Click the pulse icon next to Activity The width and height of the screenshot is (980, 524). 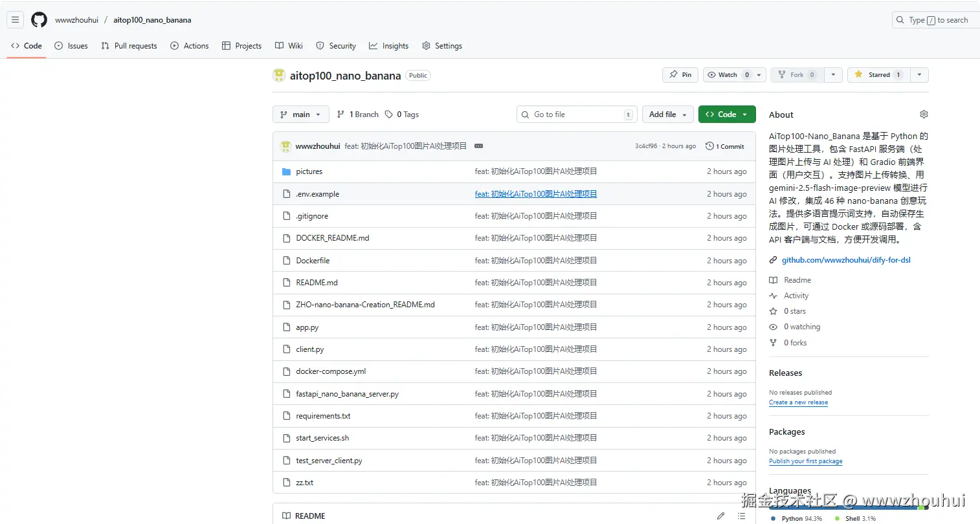(x=773, y=296)
